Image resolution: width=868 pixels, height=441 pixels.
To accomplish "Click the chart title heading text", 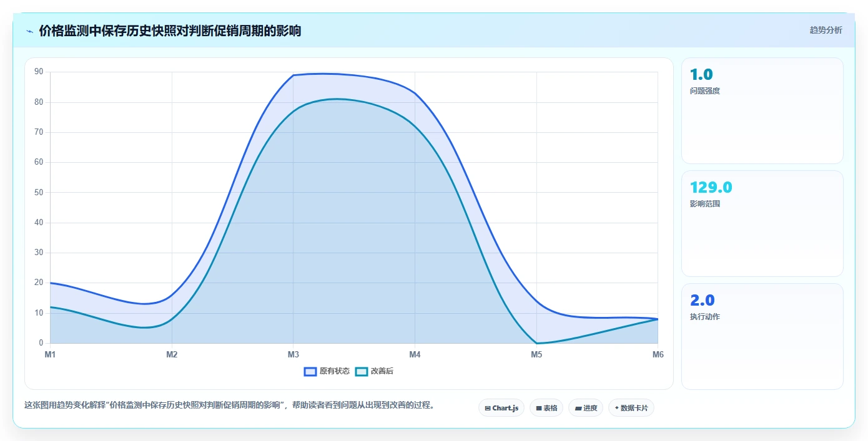I will pos(170,31).
